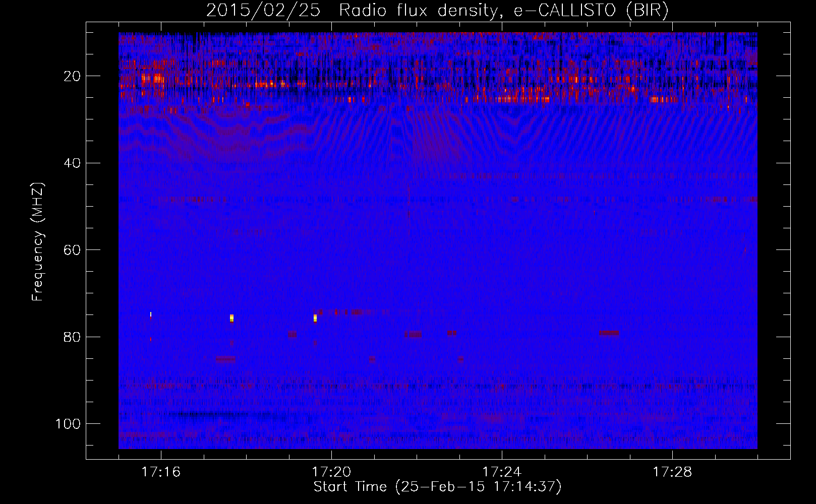The image size is (816, 504).
Task: Click the '17:24' time tick label
Action: click(x=502, y=472)
